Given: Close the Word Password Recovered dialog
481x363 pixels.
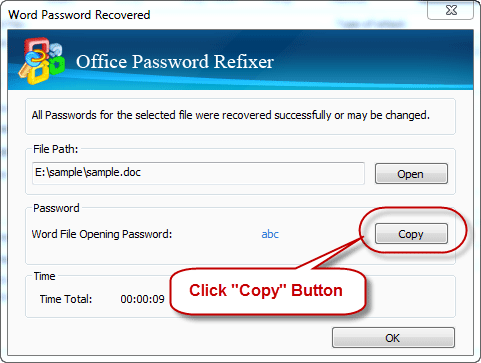Looking at the screenshot, I should [451, 10].
